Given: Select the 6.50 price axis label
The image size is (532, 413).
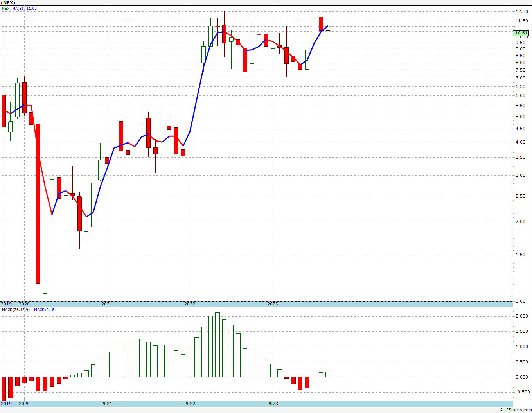Looking at the screenshot, I should click(520, 86).
